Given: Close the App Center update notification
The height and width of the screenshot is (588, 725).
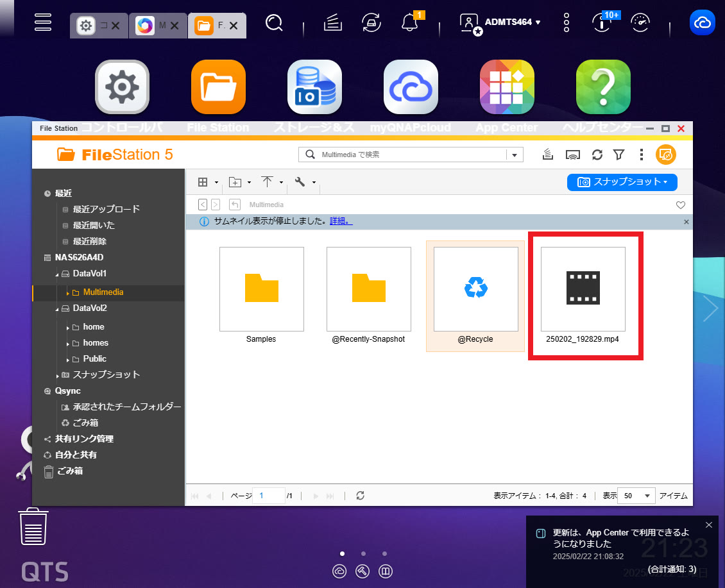Looking at the screenshot, I should click(x=709, y=525).
